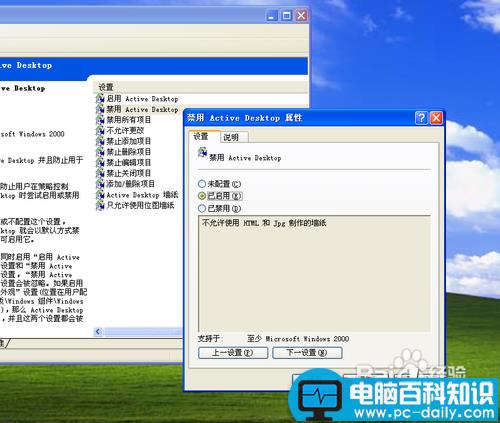Image resolution: width=500 pixels, height=423 pixels.
Task: Close the Group Policy window behind
Action: [301, 16]
